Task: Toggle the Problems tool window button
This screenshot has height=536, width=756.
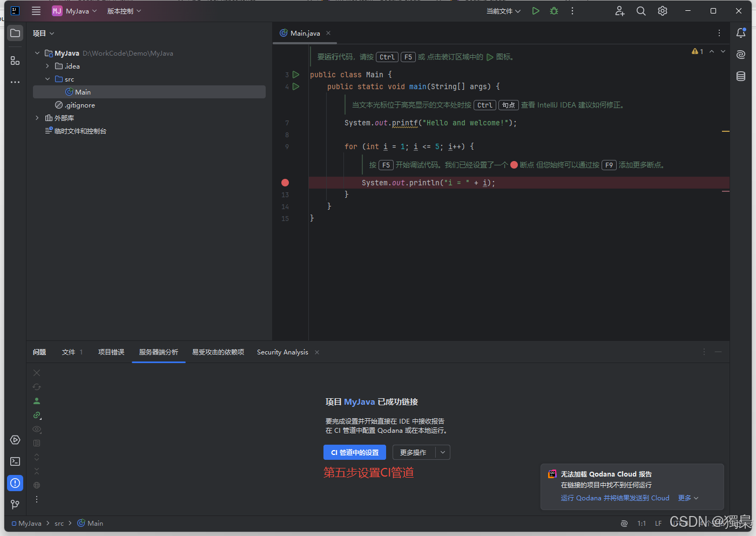Action: pyautogui.click(x=15, y=483)
